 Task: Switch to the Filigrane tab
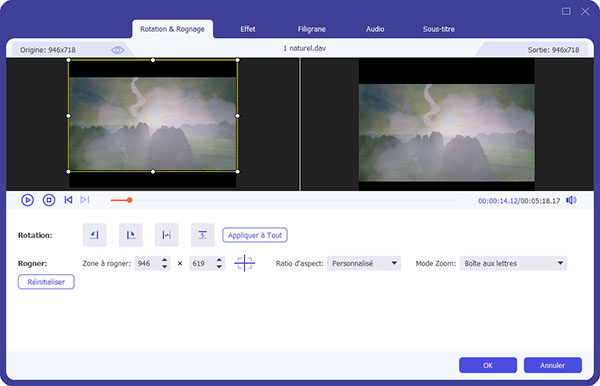pos(311,29)
